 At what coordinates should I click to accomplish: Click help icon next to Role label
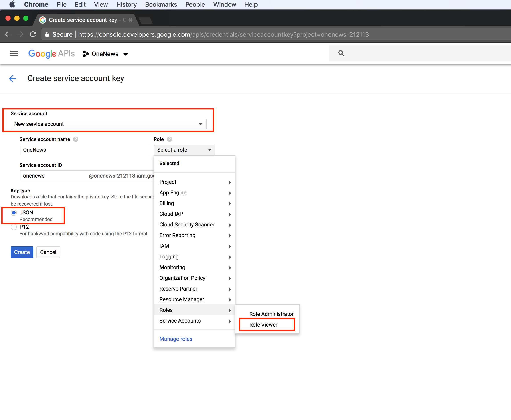pyautogui.click(x=170, y=139)
